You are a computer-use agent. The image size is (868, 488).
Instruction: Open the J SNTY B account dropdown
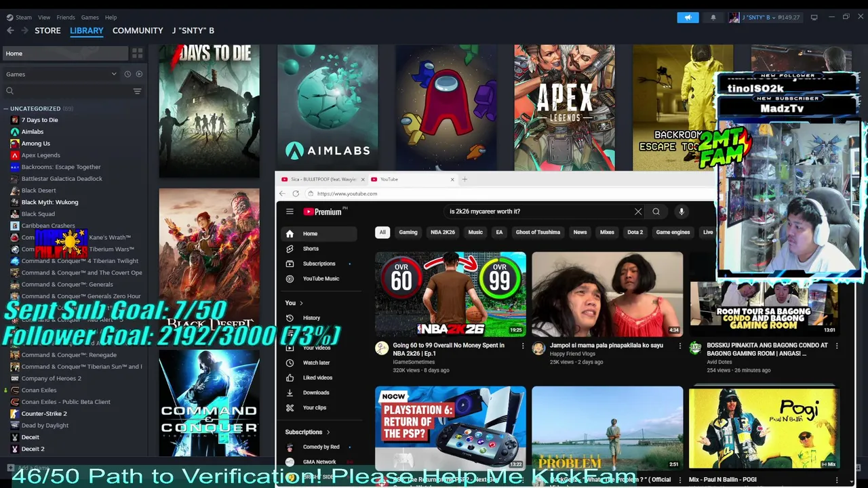(764, 18)
